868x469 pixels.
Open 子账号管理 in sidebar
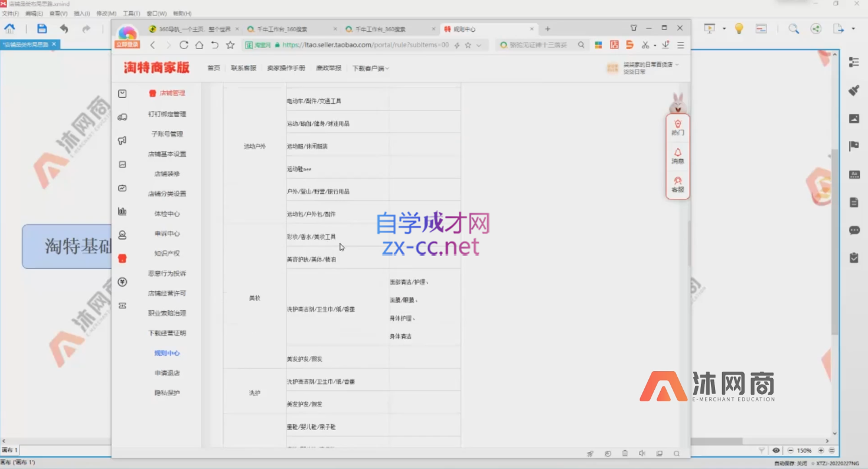point(167,134)
